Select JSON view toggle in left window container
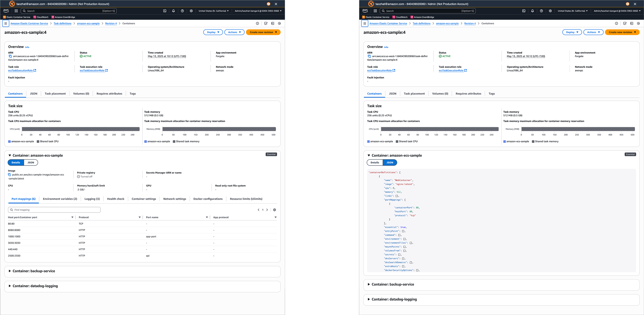This screenshot has height=315, width=644. click(x=31, y=163)
